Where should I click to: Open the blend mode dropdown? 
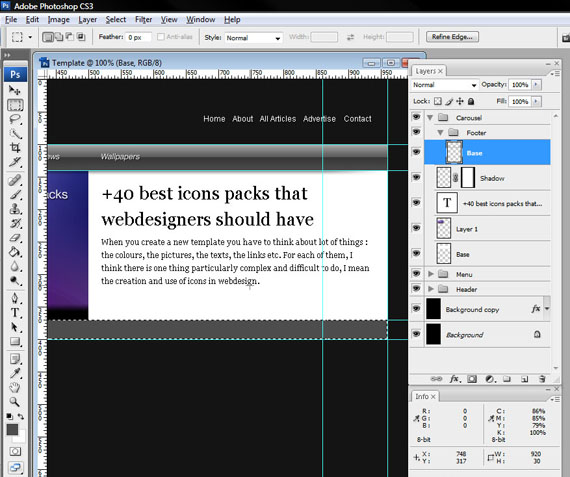444,85
